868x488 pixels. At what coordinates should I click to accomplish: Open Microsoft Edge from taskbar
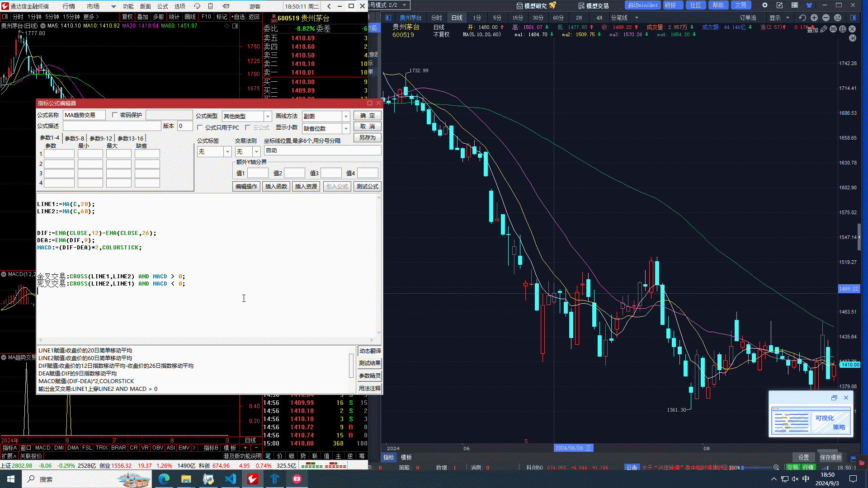(x=164, y=479)
